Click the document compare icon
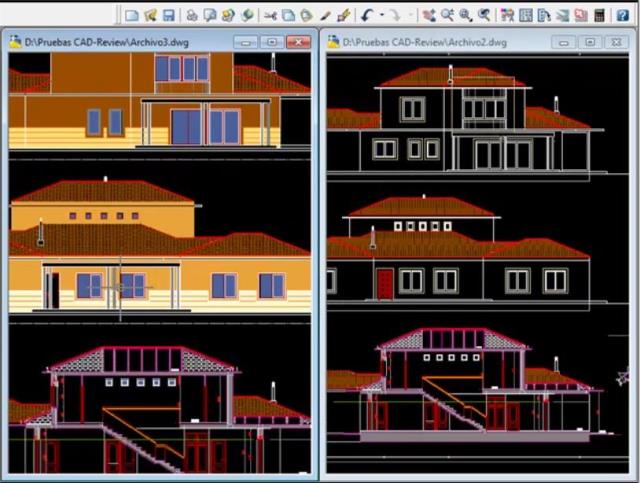Image resolution: width=640 pixels, height=483 pixels. [x=544, y=16]
